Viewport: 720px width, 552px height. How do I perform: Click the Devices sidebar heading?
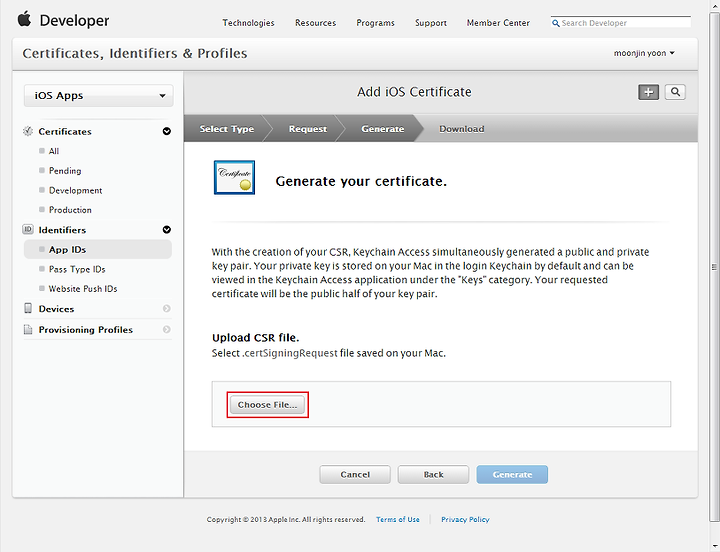click(56, 309)
